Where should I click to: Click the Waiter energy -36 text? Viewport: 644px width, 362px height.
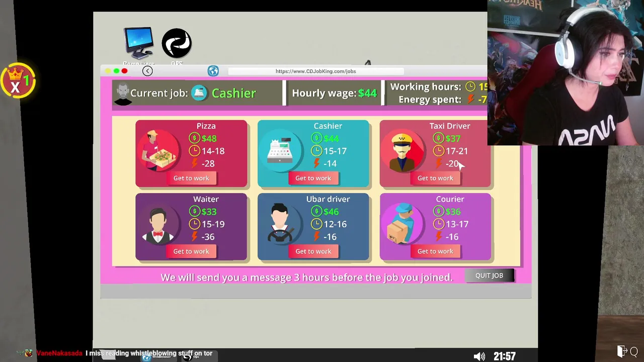coord(208,237)
